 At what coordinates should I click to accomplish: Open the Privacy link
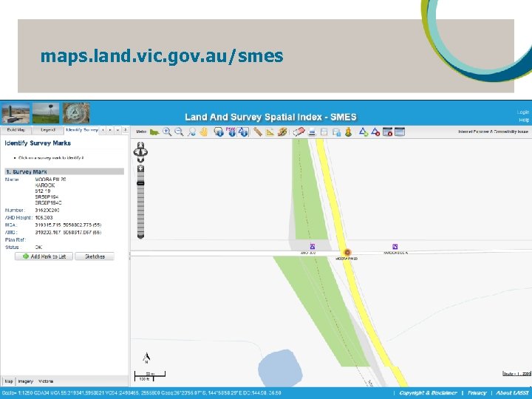(x=477, y=393)
